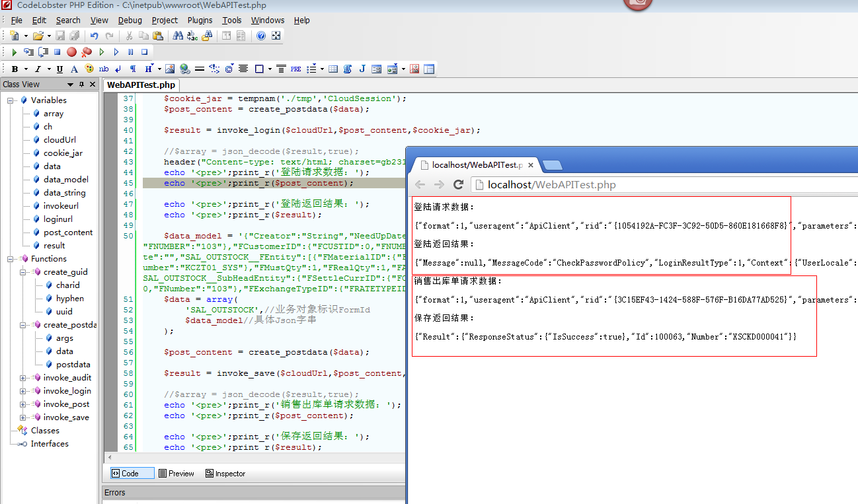Open the Search menu
Image resolution: width=858 pixels, height=504 pixels.
pos(68,20)
